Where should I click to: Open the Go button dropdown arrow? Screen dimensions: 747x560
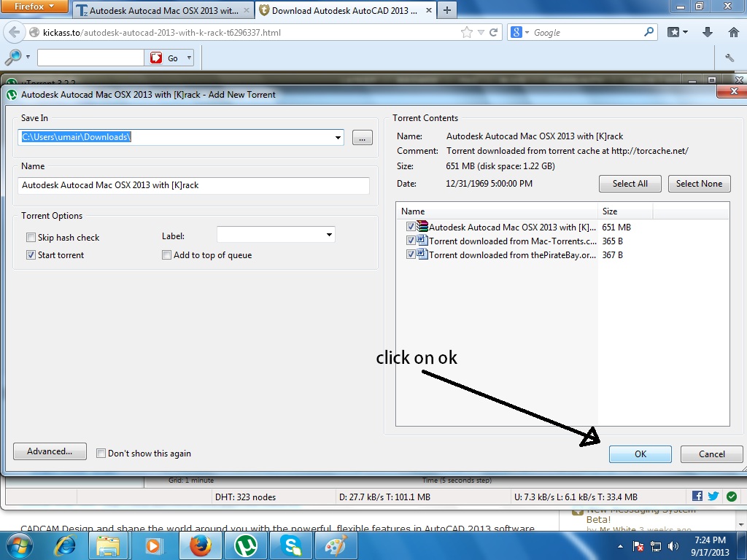pyautogui.click(x=189, y=58)
